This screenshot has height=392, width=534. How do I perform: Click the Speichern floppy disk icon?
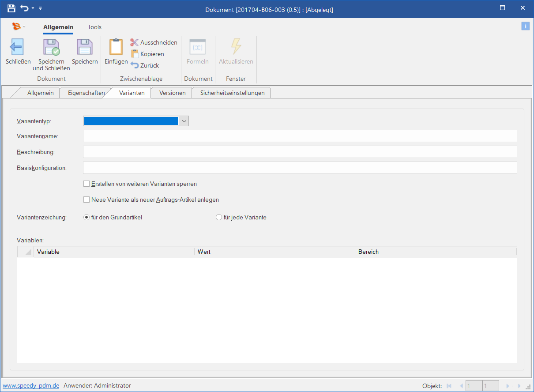[84, 47]
